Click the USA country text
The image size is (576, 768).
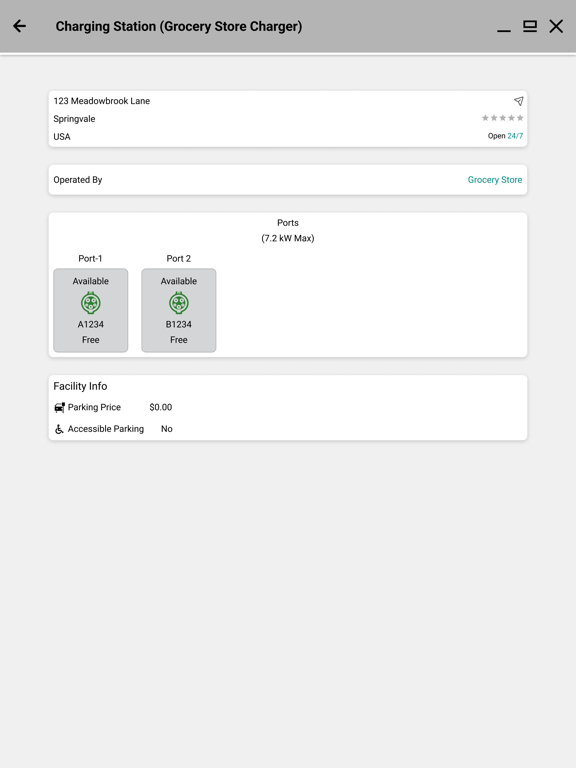[62, 137]
